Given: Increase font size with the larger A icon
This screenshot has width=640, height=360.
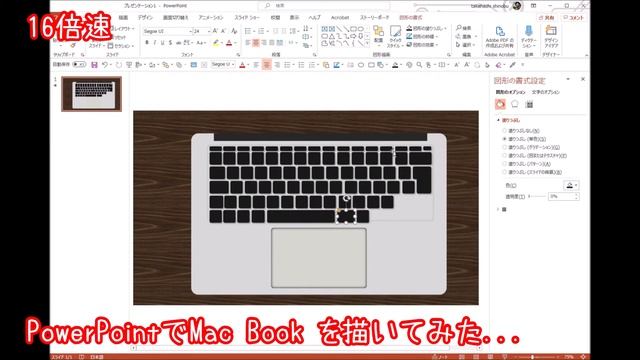Looking at the screenshot, I should 215,31.
